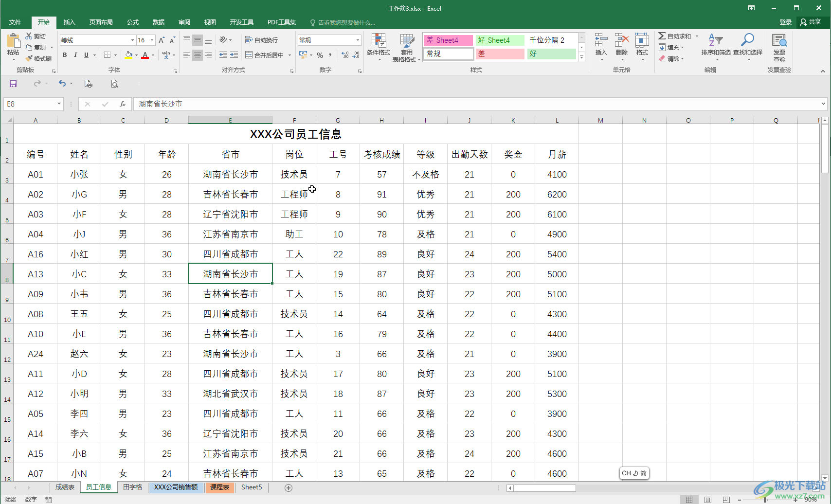Click the 清除 clear button
Viewport: 831px width, 504px height.
click(671, 59)
